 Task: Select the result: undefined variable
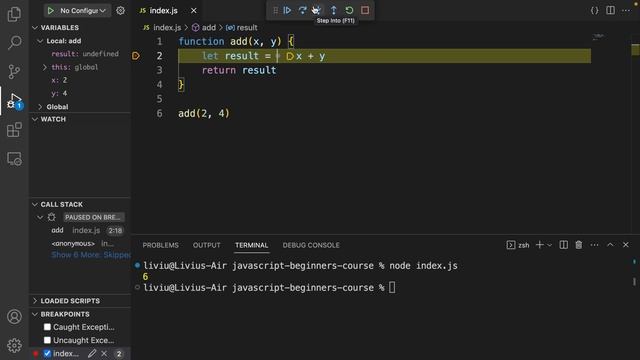point(85,54)
